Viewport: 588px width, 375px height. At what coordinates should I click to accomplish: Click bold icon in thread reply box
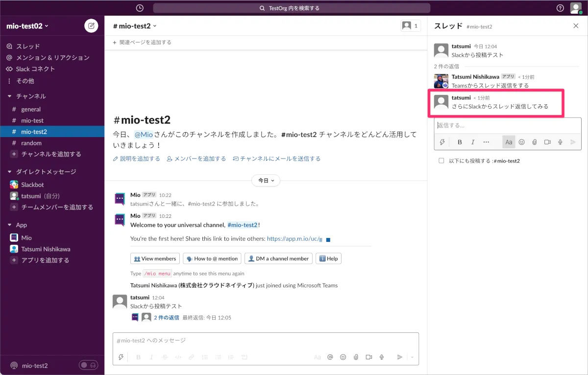coord(460,142)
